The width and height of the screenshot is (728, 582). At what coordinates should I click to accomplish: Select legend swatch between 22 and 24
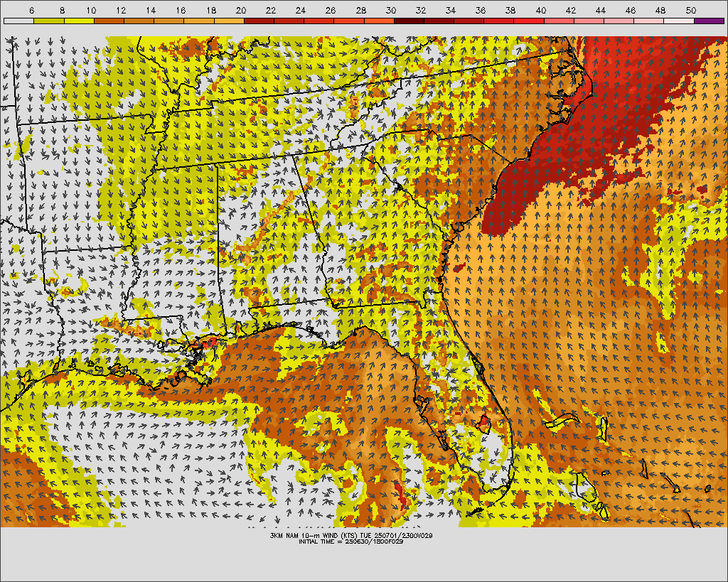tap(289, 21)
